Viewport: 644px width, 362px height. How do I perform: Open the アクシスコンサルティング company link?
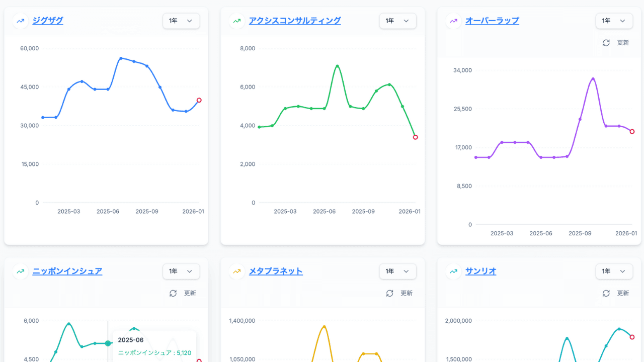click(x=295, y=21)
